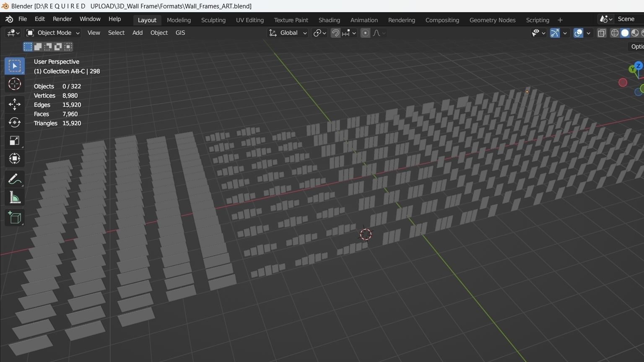Select the Rotate tool
Image resolution: width=644 pixels, height=362 pixels.
(x=15, y=122)
